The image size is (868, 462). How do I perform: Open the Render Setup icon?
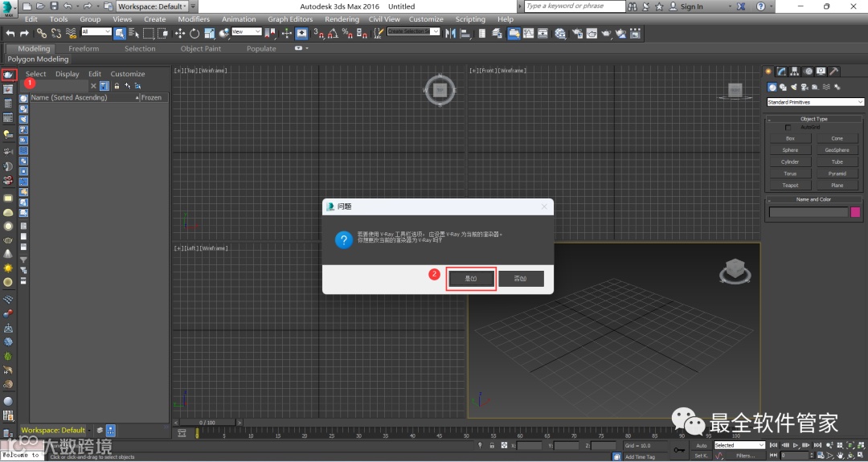(x=577, y=34)
